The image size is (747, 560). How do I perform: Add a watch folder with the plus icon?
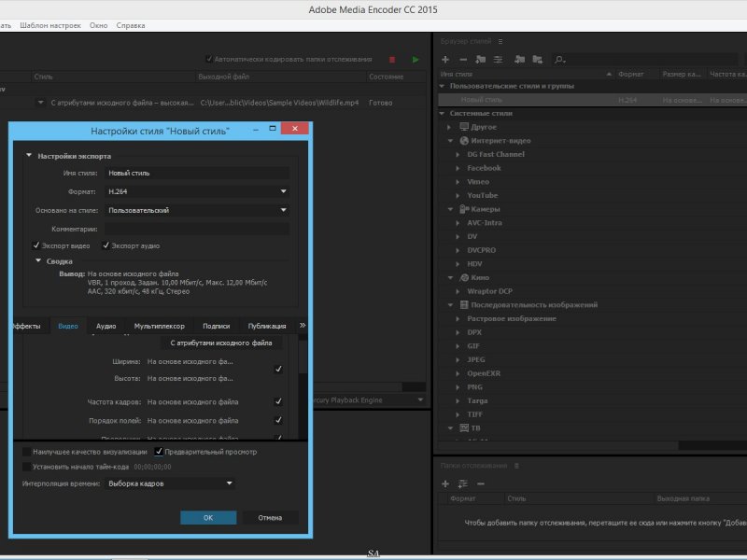click(x=445, y=483)
